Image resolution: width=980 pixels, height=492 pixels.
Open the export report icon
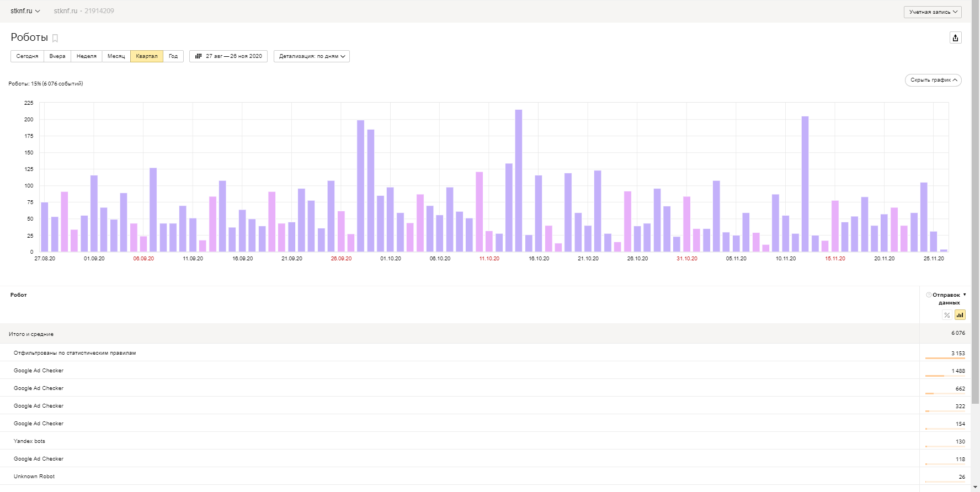955,38
